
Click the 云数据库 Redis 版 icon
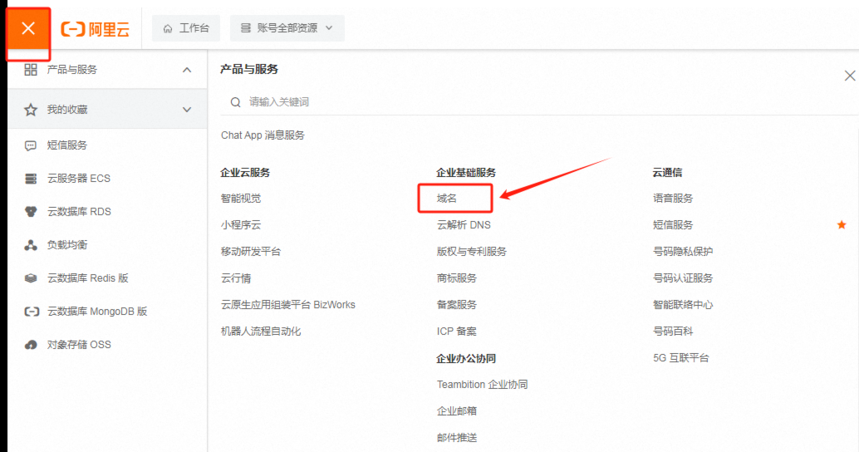(x=31, y=278)
